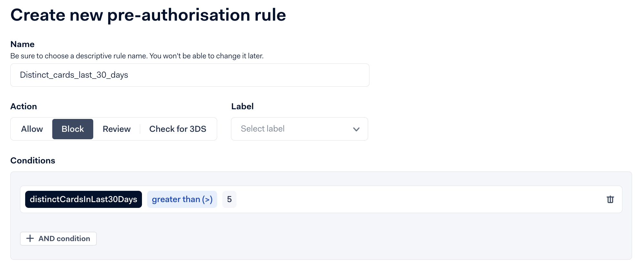Click the Label section heading

coord(242,106)
